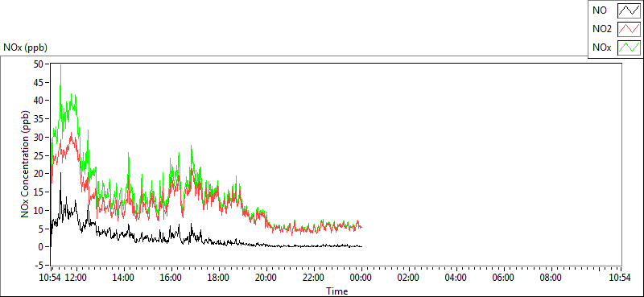Click the 04:00 time axis label
The image size is (644, 297).
456,278
